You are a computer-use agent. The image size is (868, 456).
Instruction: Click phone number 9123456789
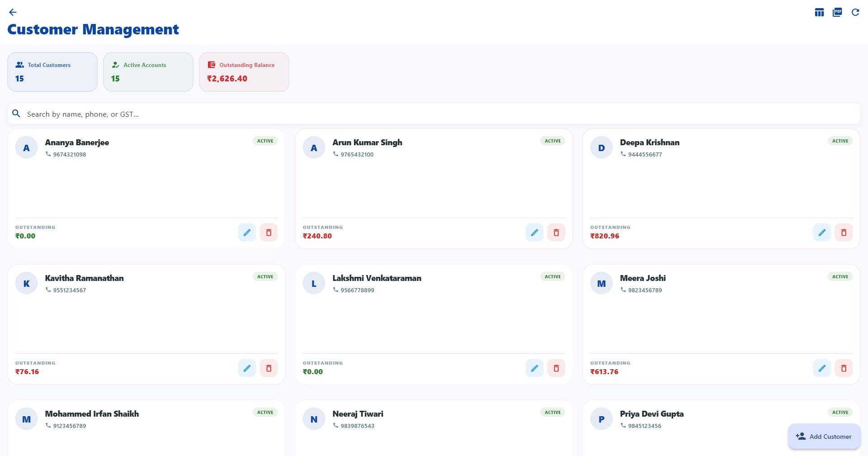70,426
